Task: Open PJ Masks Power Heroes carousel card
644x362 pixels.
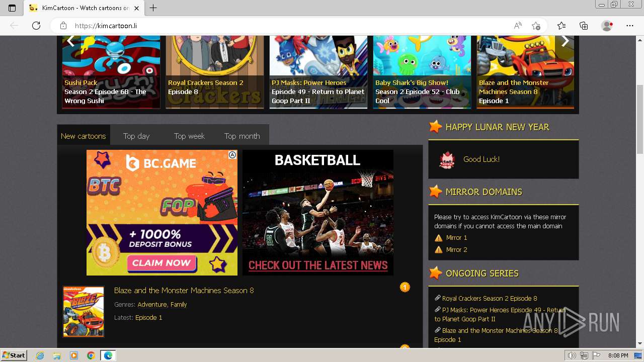Action: 318,72
